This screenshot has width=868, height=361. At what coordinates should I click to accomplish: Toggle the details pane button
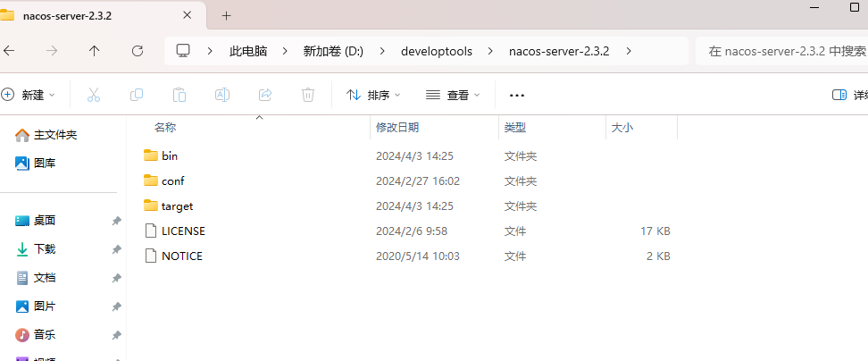pyautogui.click(x=839, y=95)
